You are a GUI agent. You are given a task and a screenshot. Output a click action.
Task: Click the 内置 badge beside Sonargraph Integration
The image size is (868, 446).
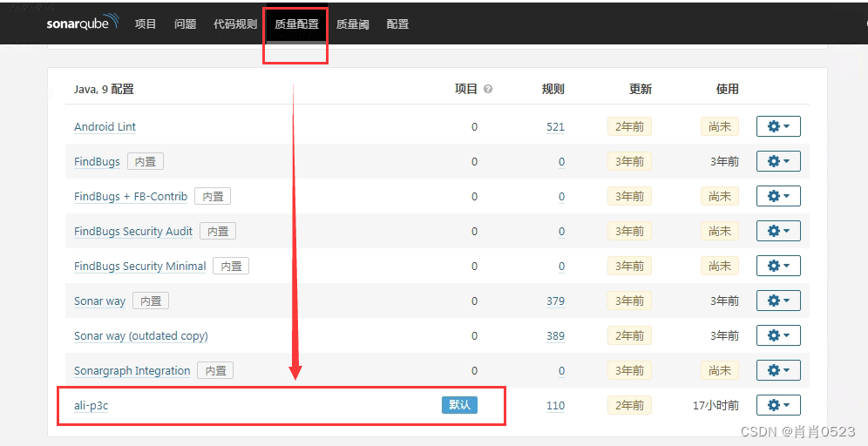(x=215, y=371)
